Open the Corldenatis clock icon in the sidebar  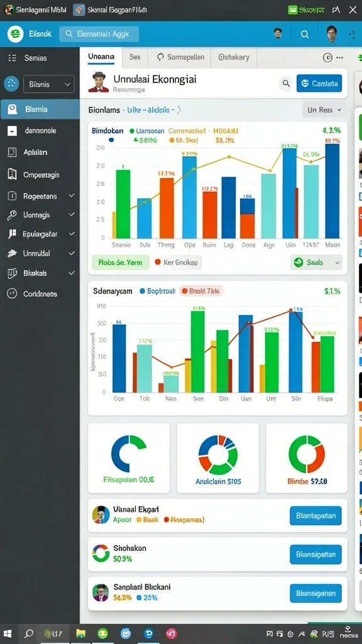click(12, 294)
